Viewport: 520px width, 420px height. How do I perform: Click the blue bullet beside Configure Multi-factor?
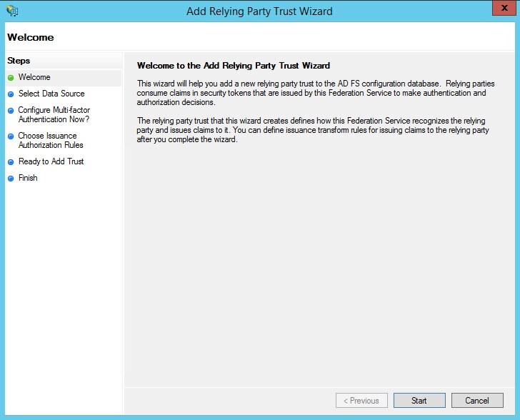(11, 111)
